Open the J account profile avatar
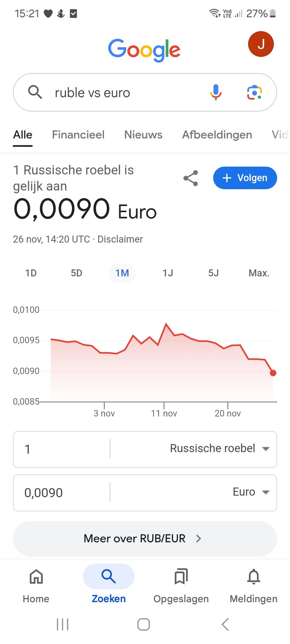290x644 pixels. pos(261,44)
